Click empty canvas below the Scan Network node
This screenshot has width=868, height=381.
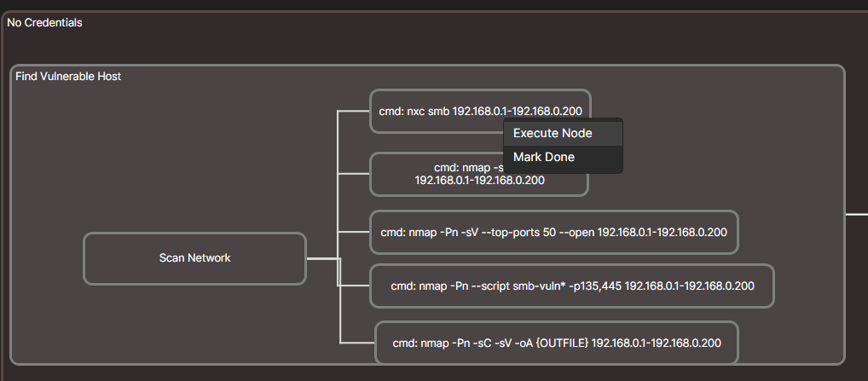[194, 324]
